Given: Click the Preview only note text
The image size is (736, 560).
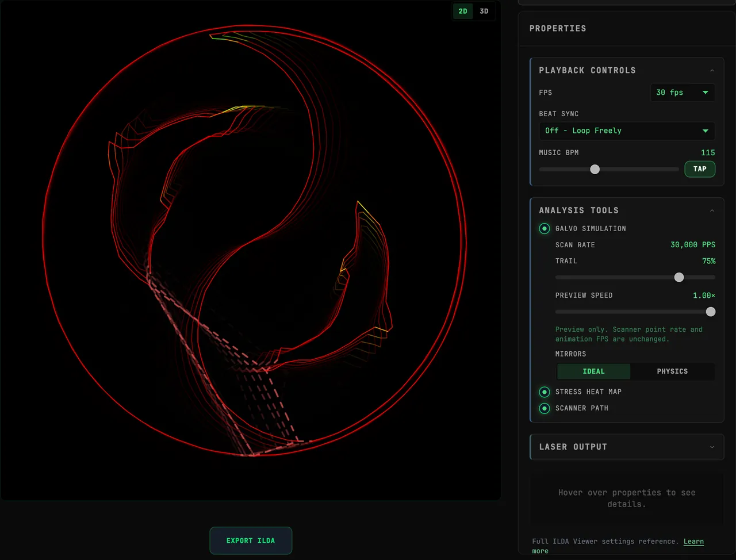Looking at the screenshot, I should [x=629, y=334].
